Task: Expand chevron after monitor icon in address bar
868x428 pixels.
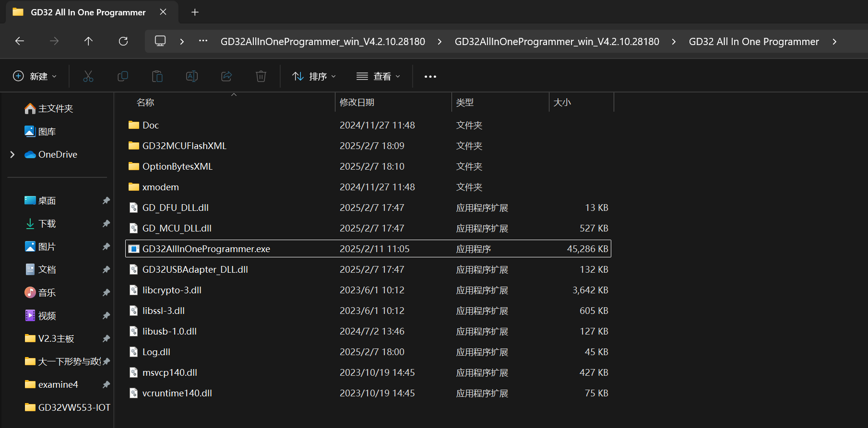Action: (182, 42)
